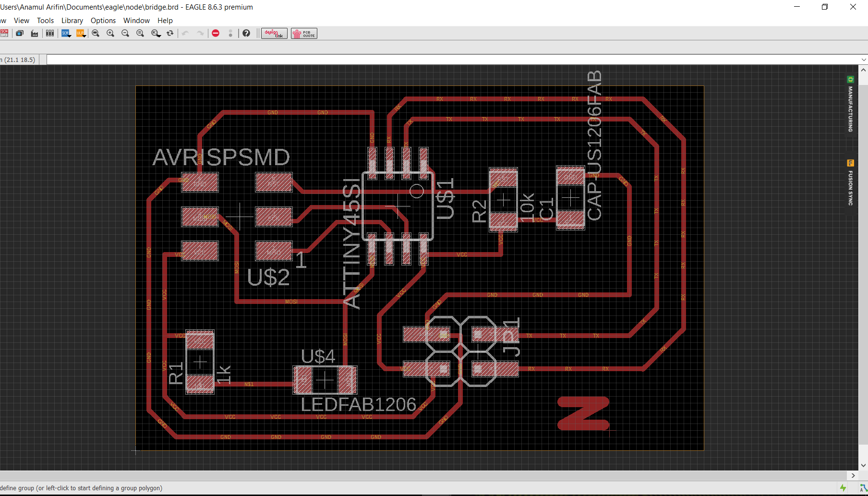Click the autorouter icon in status bar
The width and height of the screenshot is (868, 496).
863,488
